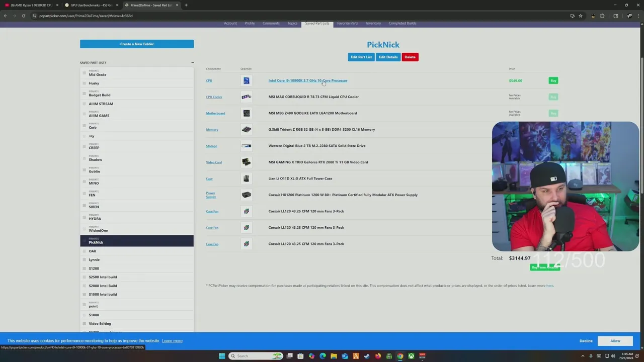Open the Favorite Parts tab
The height and width of the screenshot is (362, 644).
click(348, 23)
